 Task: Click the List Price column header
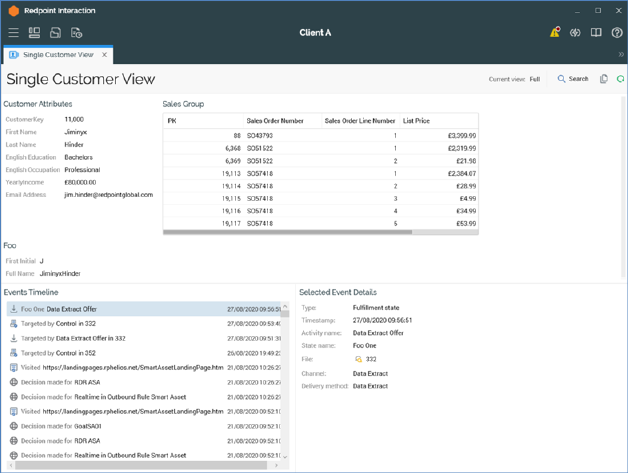(416, 121)
